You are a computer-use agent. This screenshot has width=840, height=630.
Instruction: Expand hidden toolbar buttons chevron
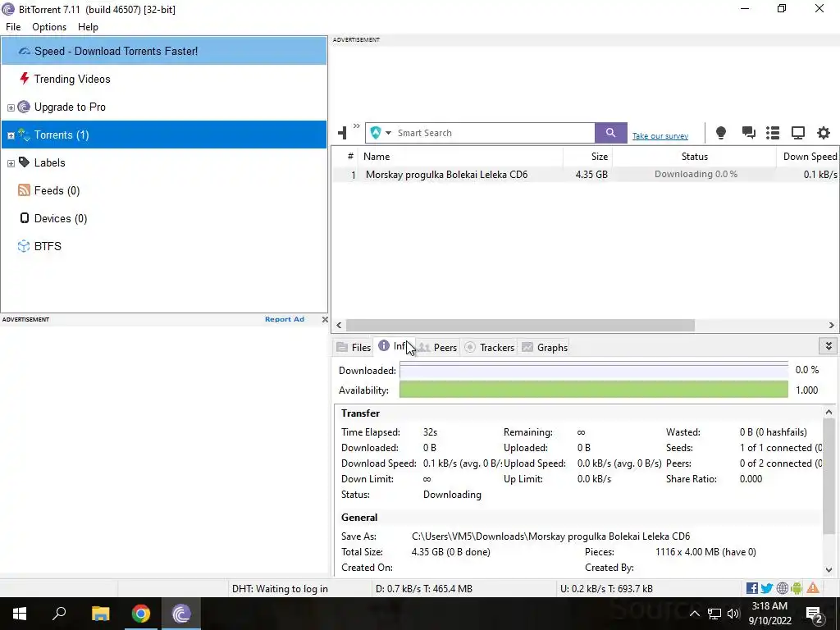point(357,126)
